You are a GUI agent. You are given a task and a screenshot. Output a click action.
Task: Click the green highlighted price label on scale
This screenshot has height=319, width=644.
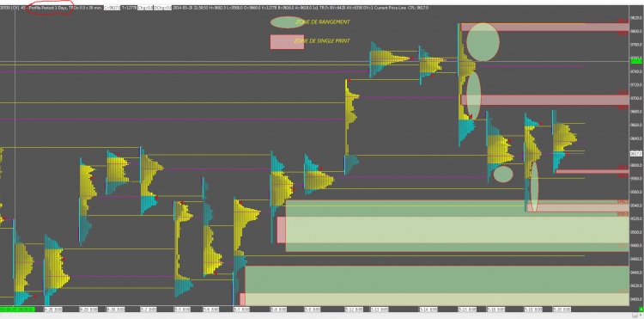tap(635, 61)
